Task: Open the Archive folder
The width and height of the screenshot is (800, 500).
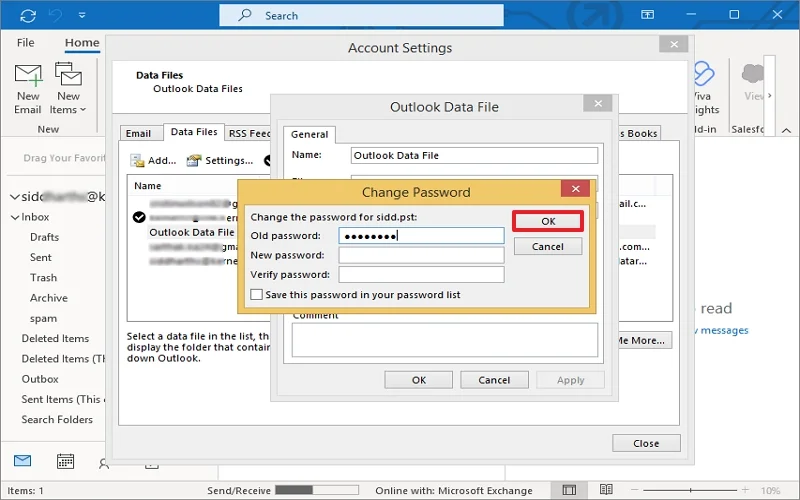Action: tap(48, 298)
